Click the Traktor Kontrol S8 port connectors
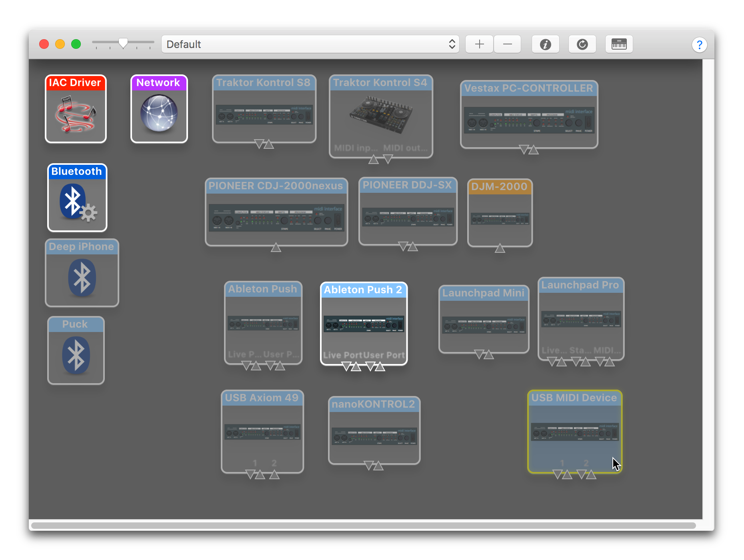Viewport: 744px width, 560px height. (x=264, y=144)
